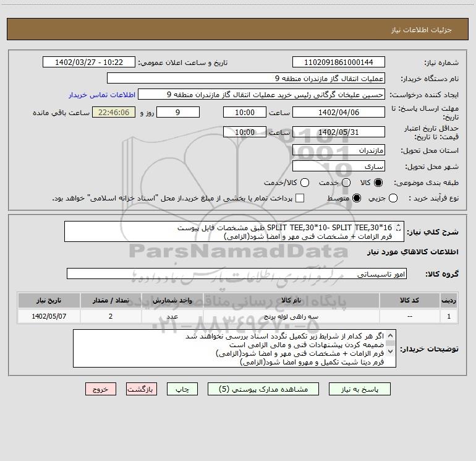Click the خروج exit button
Image resolution: width=476 pixels, height=461 pixels.
pos(101,389)
